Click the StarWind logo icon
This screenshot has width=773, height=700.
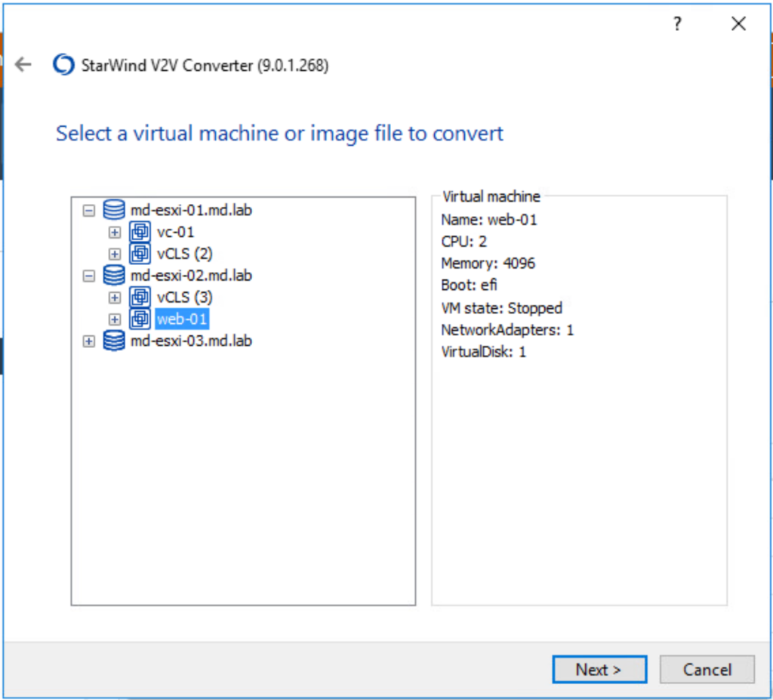[x=63, y=64]
